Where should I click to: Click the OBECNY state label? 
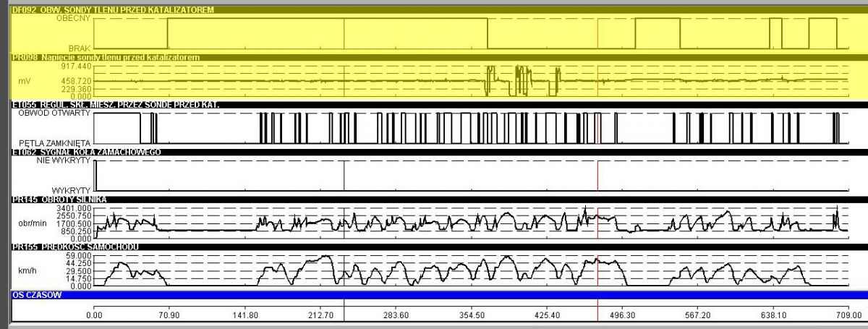(75, 19)
